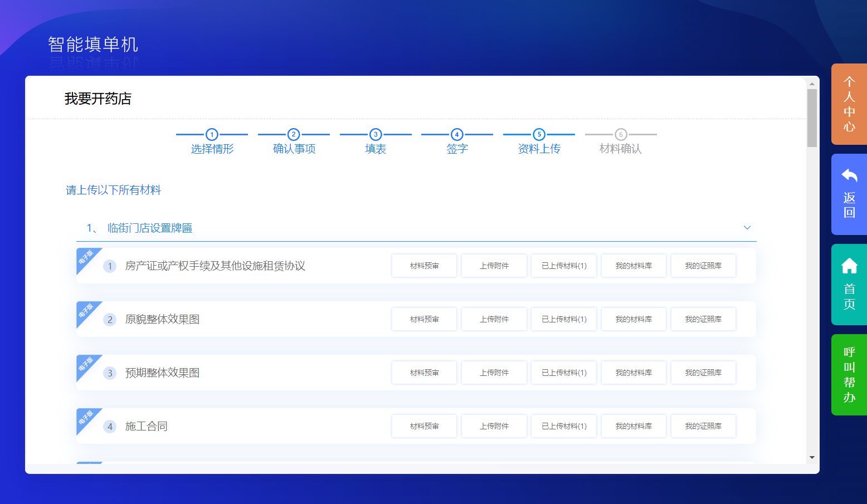The image size is (867, 504).
Task: Open 我的证照库 for 原貌整体效果图
Action: 703,319
